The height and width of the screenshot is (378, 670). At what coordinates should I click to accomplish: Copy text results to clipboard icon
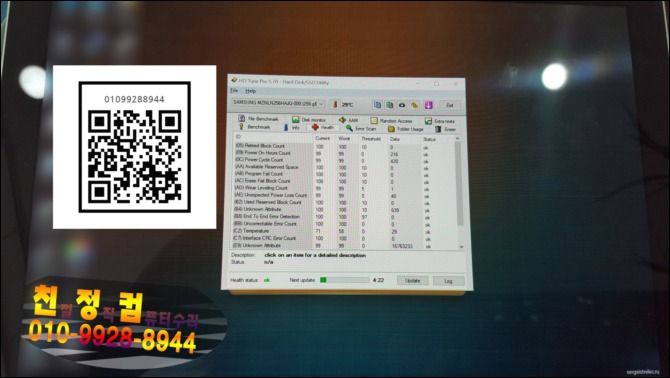pos(377,105)
